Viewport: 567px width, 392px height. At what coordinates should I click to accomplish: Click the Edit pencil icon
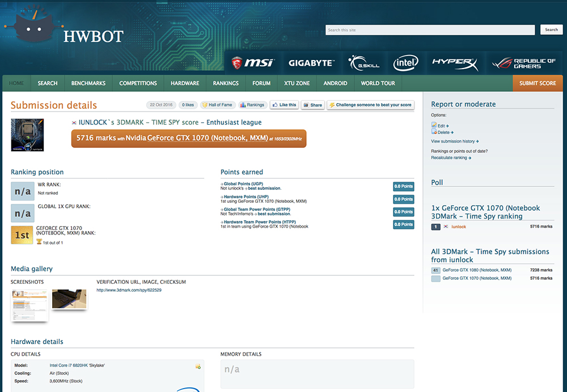[434, 125]
